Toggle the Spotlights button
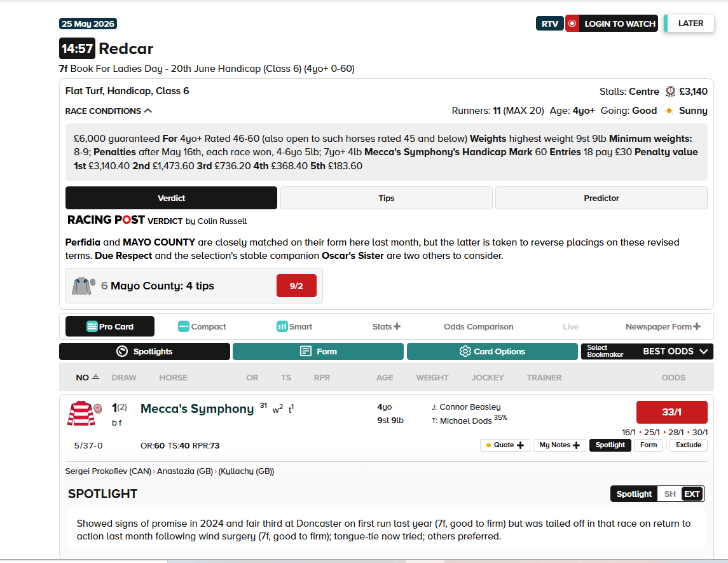The height and width of the screenshot is (563, 728). (x=144, y=351)
